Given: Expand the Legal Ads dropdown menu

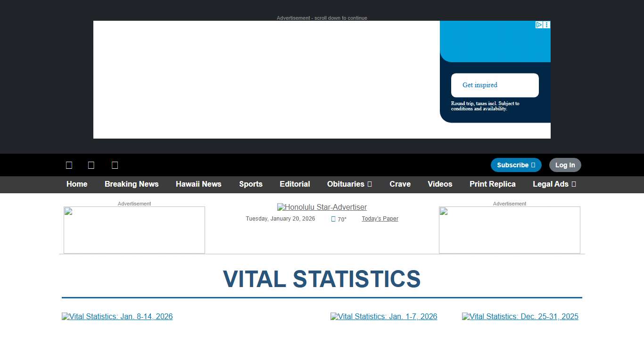Looking at the screenshot, I should point(574,184).
